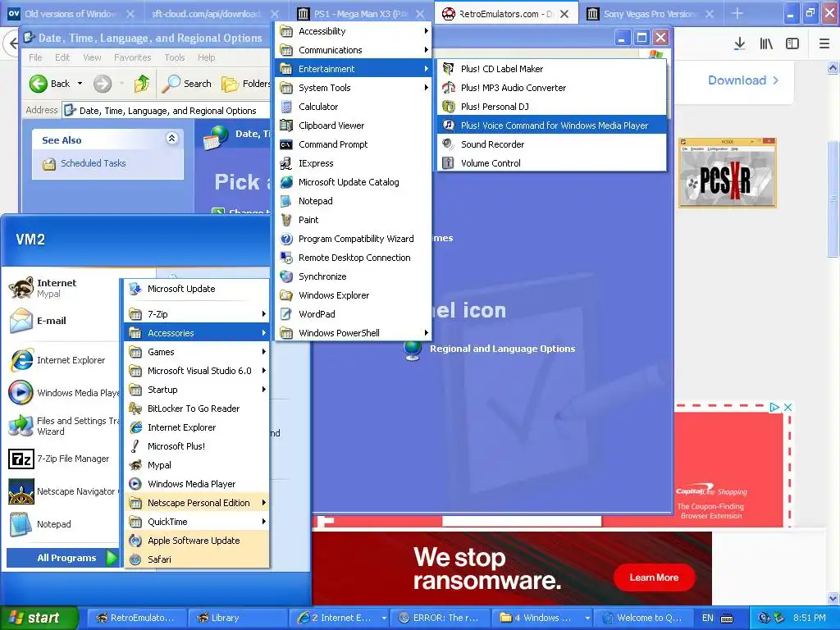
Task: Expand the Windows PowerShell submenu
Action: pyautogui.click(x=354, y=333)
